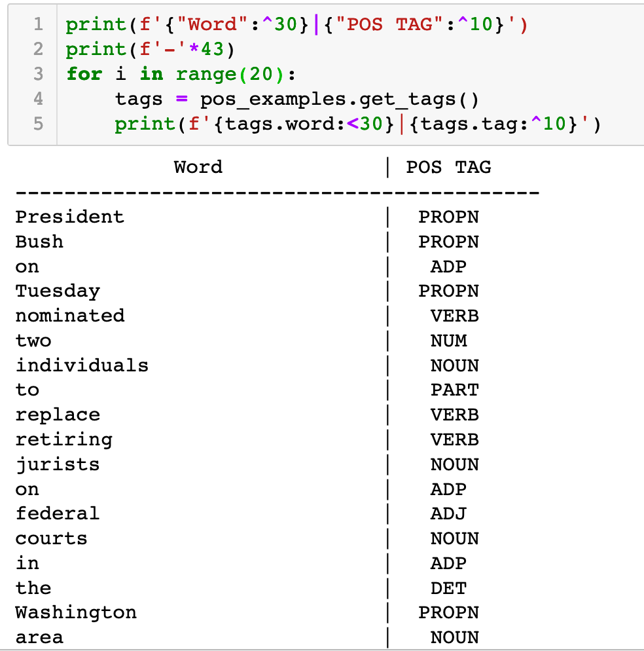The image size is (644, 651).
Task: Click the PART tag in the output
Action: coord(454,390)
